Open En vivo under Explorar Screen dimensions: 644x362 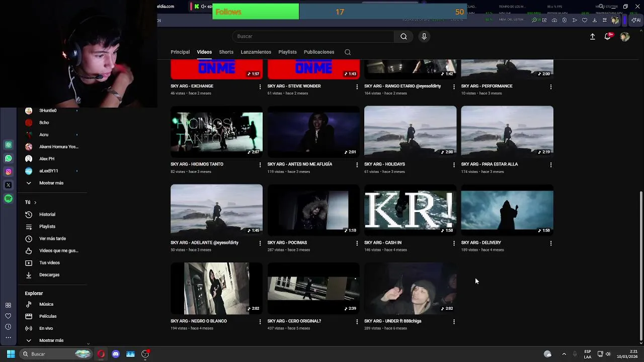[x=52, y=328]
